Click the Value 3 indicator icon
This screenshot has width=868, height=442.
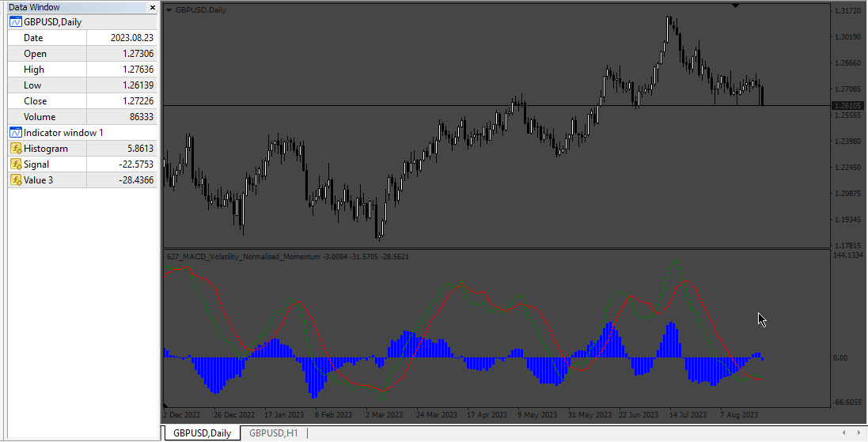coord(16,179)
